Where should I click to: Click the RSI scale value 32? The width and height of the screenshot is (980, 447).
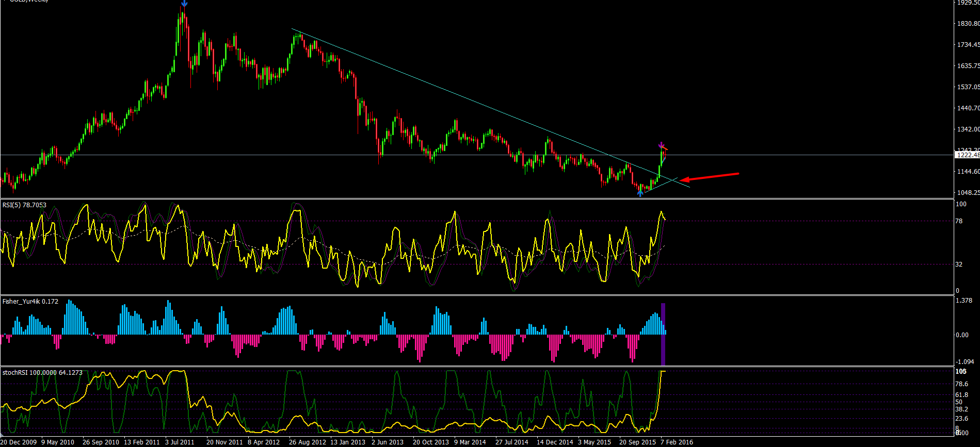pos(959,264)
